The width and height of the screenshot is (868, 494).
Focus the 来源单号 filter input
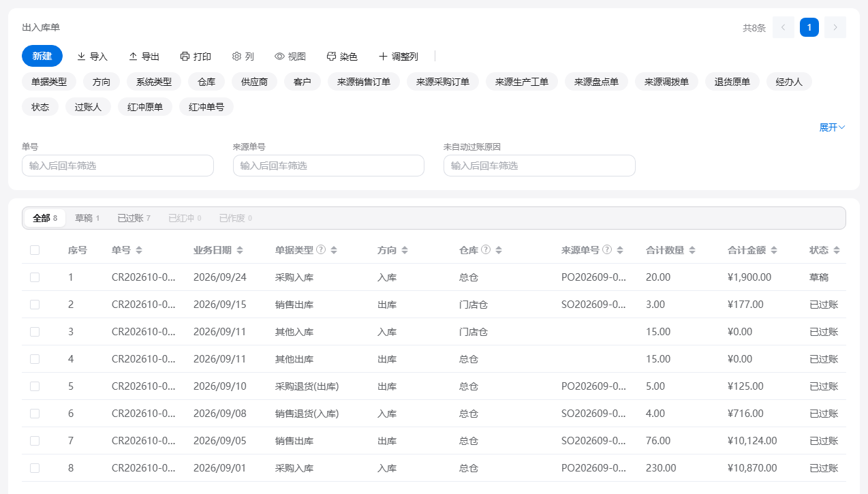tap(328, 166)
